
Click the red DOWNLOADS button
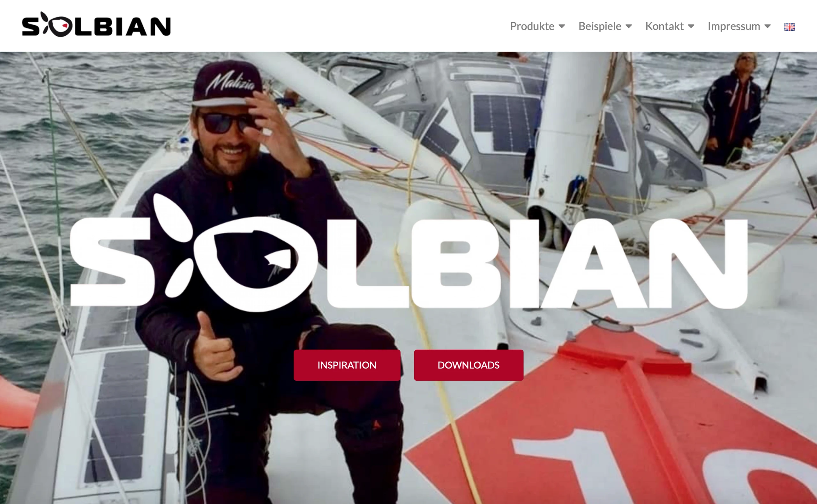tap(468, 365)
